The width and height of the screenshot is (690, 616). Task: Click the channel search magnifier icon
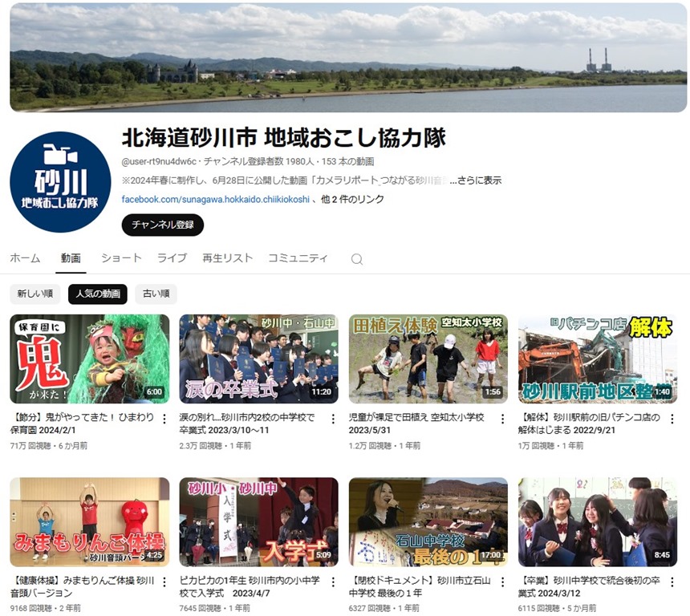(x=357, y=259)
